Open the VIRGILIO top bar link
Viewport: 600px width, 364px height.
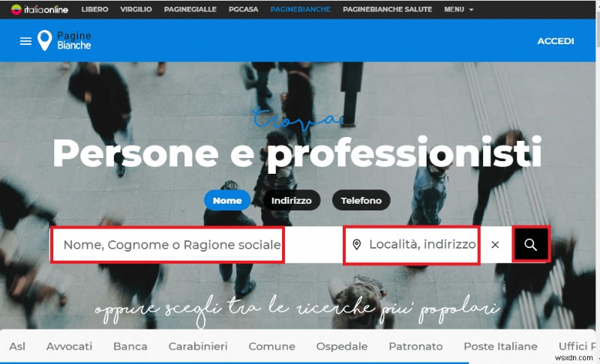(136, 9)
